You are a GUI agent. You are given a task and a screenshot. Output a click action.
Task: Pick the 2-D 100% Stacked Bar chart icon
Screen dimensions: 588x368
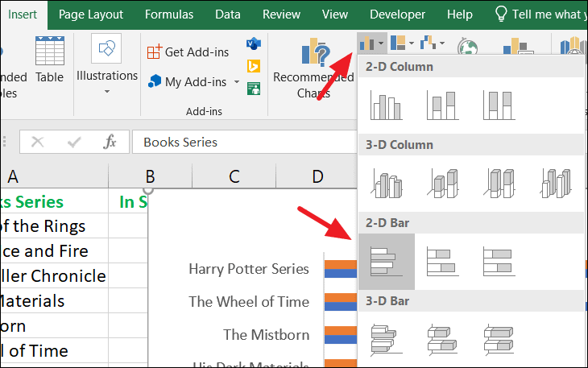[499, 262]
